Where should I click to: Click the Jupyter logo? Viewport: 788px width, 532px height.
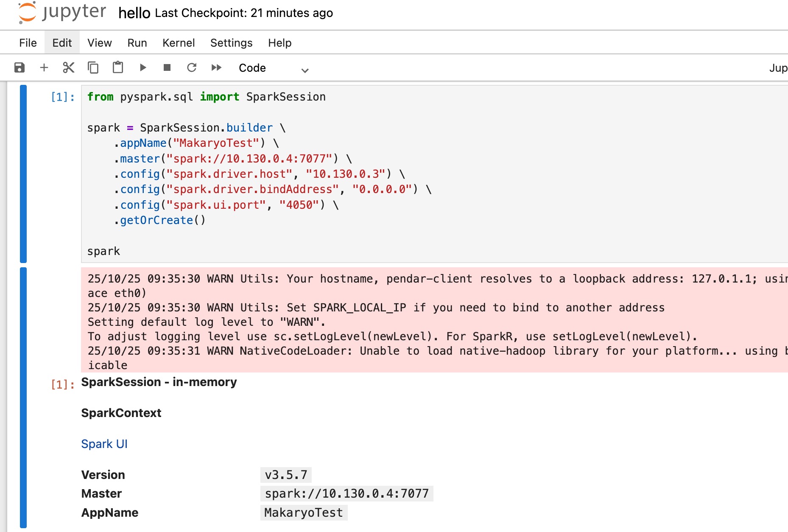(62, 13)
